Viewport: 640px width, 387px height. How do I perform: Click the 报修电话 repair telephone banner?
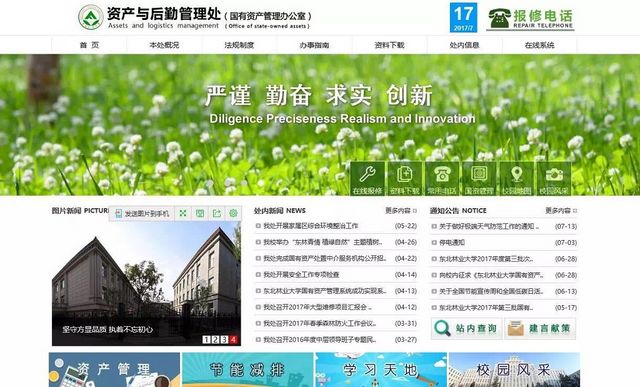(x=530, y=18)
